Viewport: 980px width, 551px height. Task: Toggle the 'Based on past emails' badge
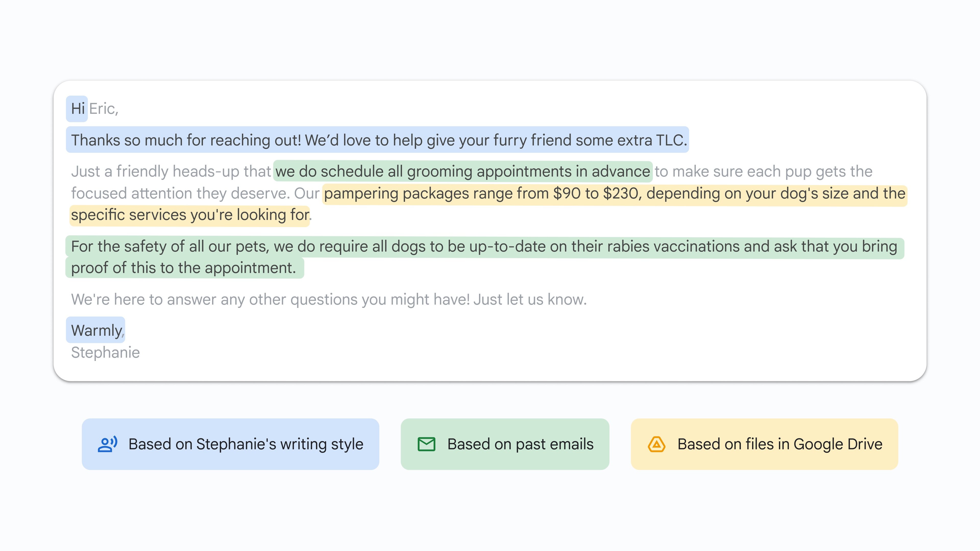pos(505,444)
